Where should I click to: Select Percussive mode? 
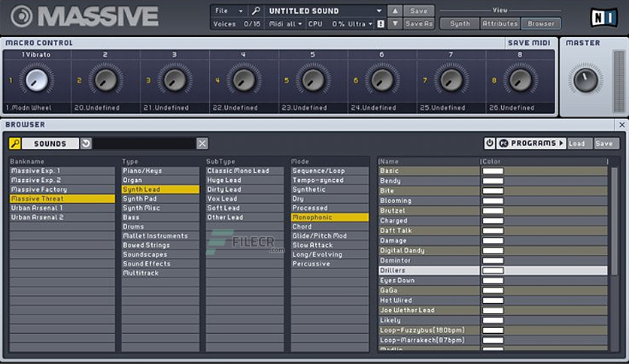(330, 264)
